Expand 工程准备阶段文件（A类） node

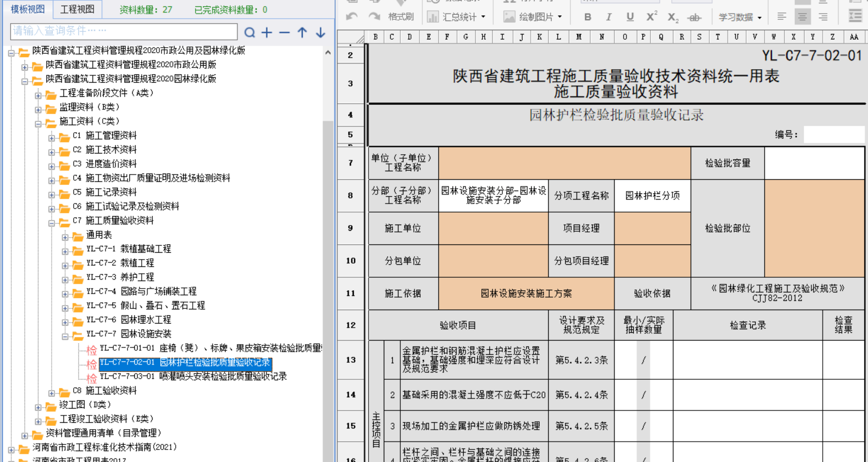pyautogui.click(x=38, y=95)
